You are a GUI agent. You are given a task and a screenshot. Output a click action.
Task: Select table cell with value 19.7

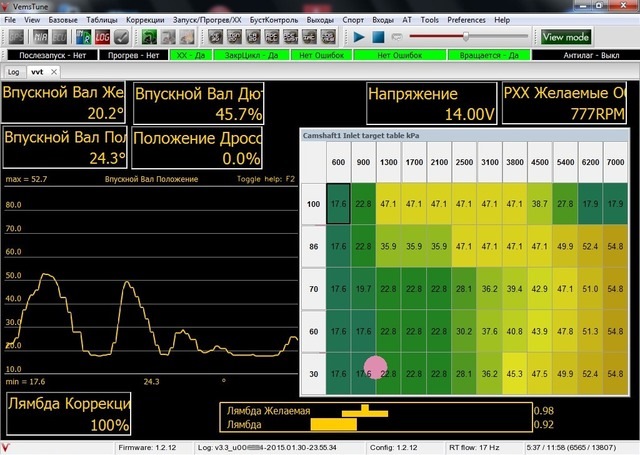point(363,289)
